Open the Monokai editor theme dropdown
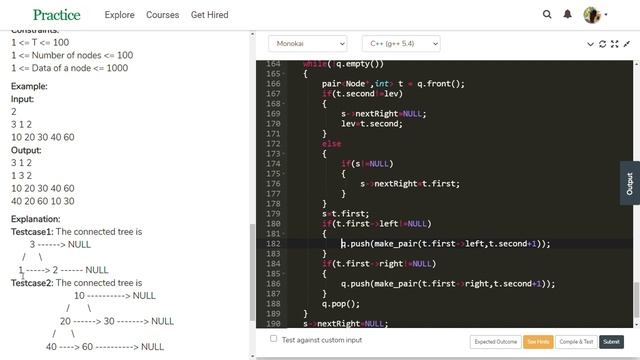640x360 pixels. tap(308, 44)
